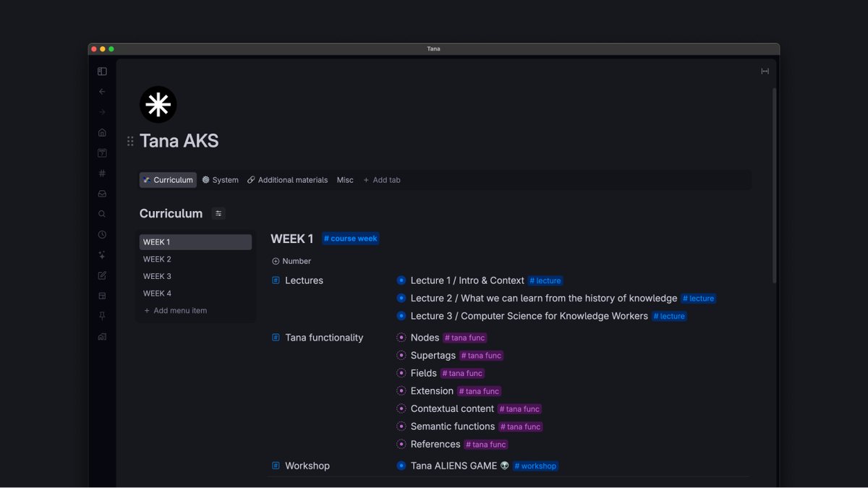Click the Semantic functions text
868x488 pixels.
453,427
